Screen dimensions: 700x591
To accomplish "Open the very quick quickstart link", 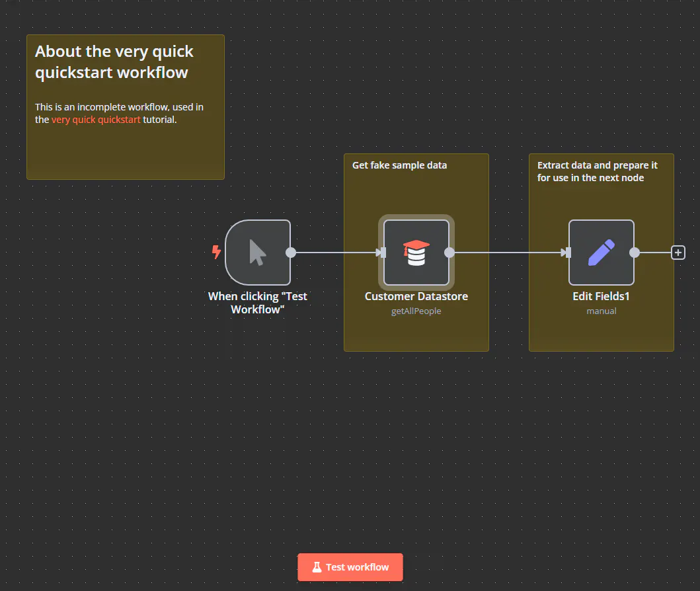I will [96, 120].
